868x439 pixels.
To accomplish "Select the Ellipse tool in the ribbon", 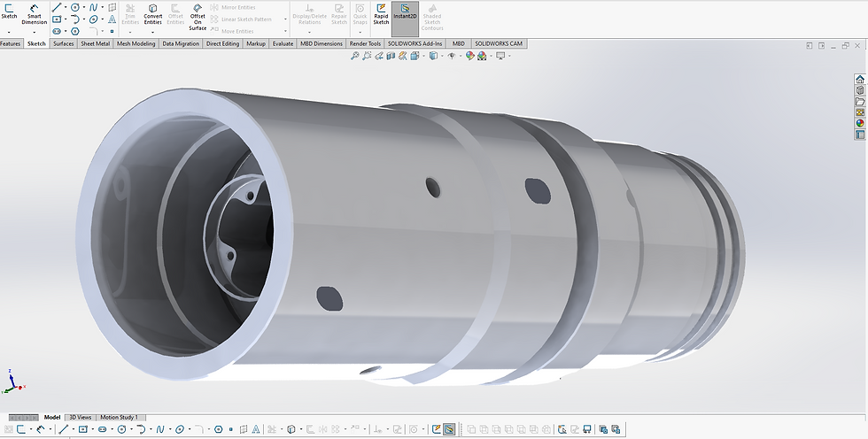I will coord(93,19).
